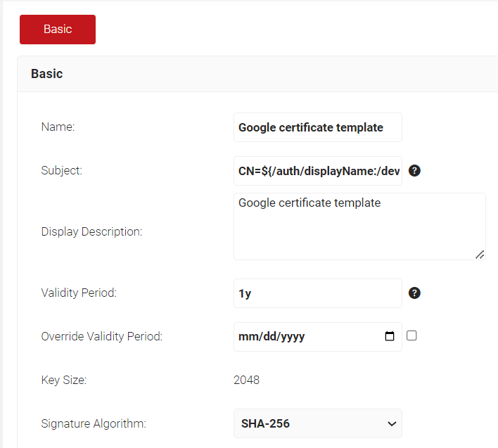Enable the Override Validity Period checkbox
Screen dimensions: 498x448
[411, 336]
